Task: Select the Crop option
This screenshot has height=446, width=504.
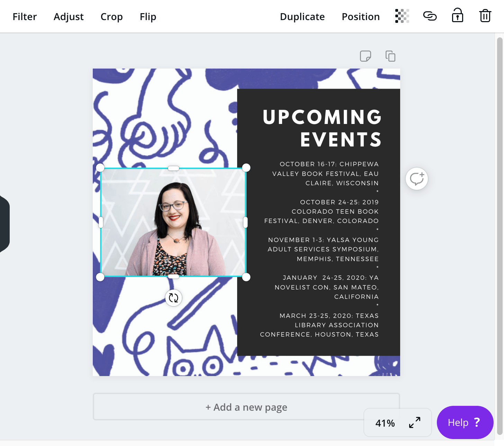Action: point(111,17)
